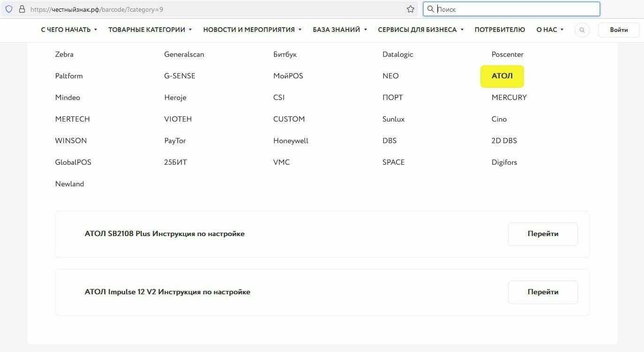Select the Битбук brand
Image resolution: width=644 pixels, height=352 pixels.
[x=285, y=54]
